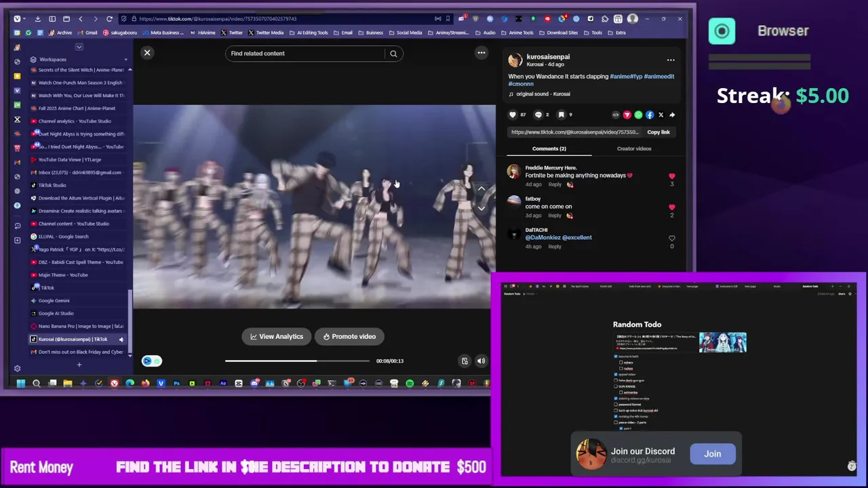The width and height of the screenshot is (868, 488).
Task: Share the video to WhatsApp
Action: coord(638,115)
